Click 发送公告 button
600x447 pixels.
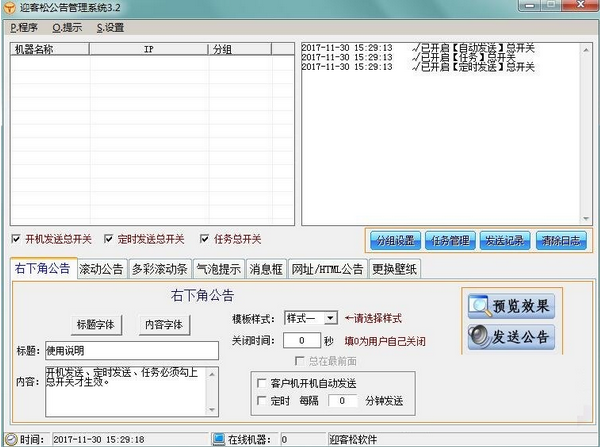511,337
